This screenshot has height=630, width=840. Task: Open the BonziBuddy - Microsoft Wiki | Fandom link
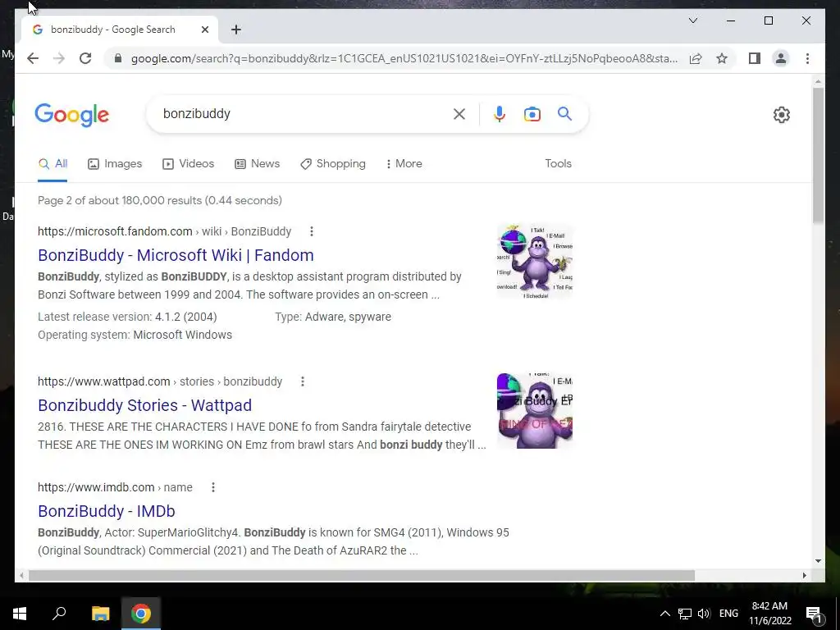176,255
